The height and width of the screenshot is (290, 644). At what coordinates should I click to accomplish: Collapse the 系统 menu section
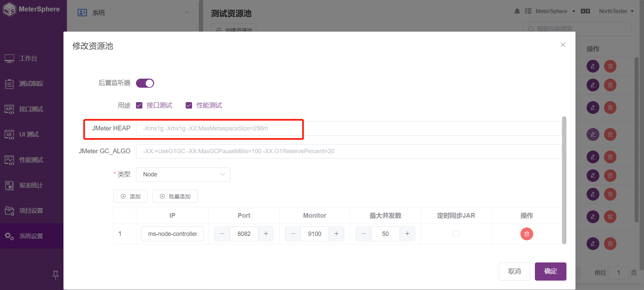click(x=187, y=13)
